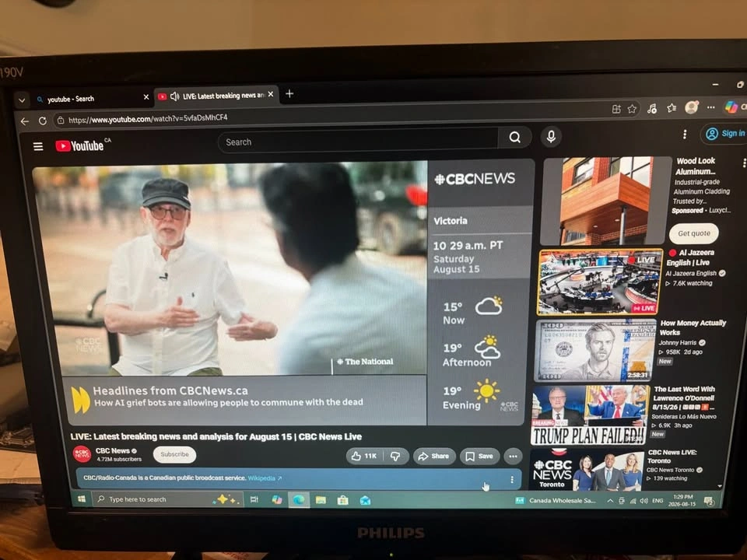Reload the page with the refresh icon
Image resolution: width=747 pixels, height=560 pixels.
[x=42, y=121]
